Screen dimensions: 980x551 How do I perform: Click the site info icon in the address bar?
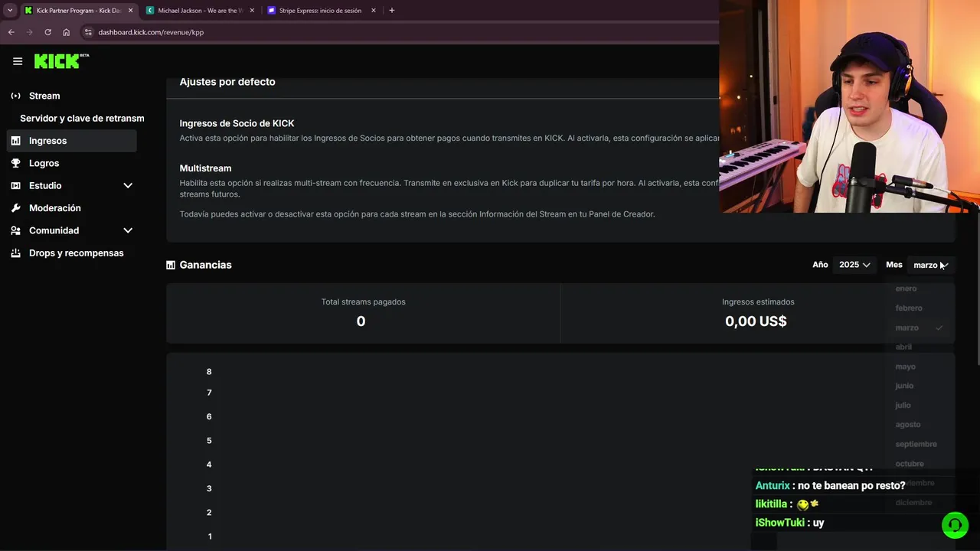[88, 32]
